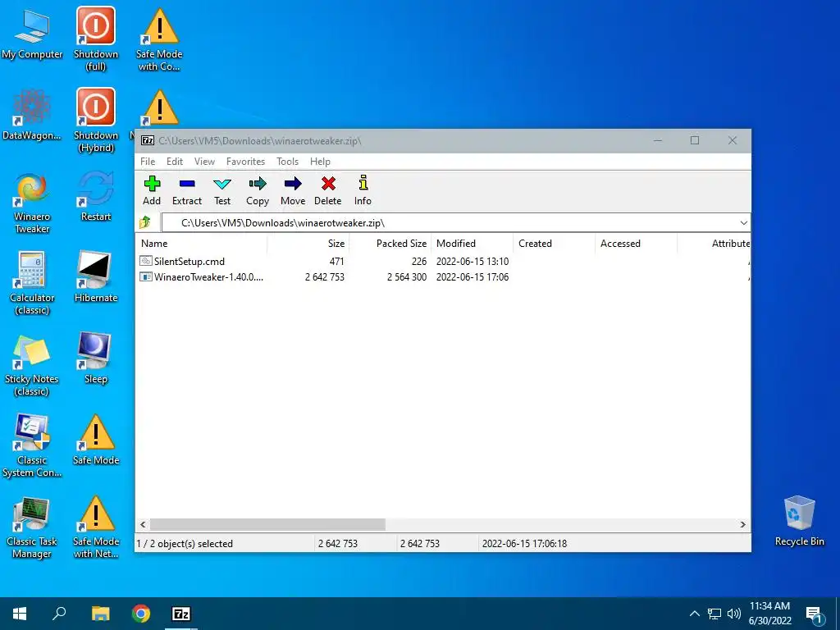The width and height of the screenshot is (840, 630).
Task: Open the network tray icon
Action: pos(714,614)
